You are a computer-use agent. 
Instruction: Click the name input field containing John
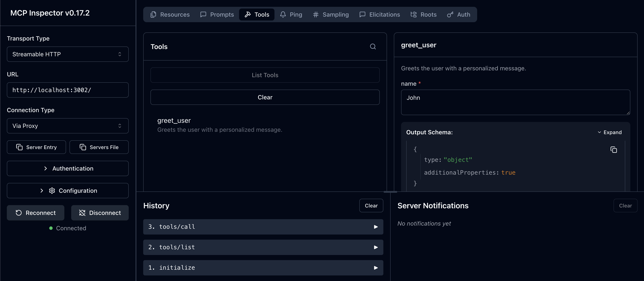[x=515, y=102]
